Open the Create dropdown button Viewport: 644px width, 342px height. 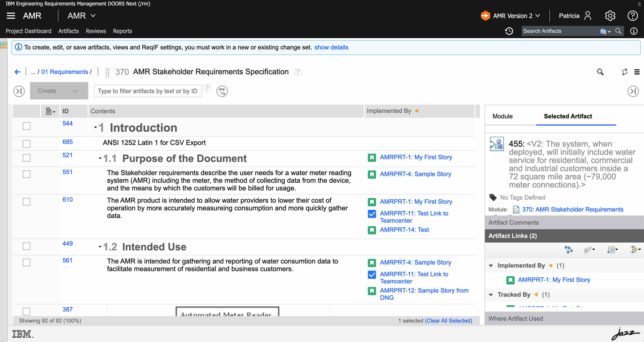pos(59,91)
